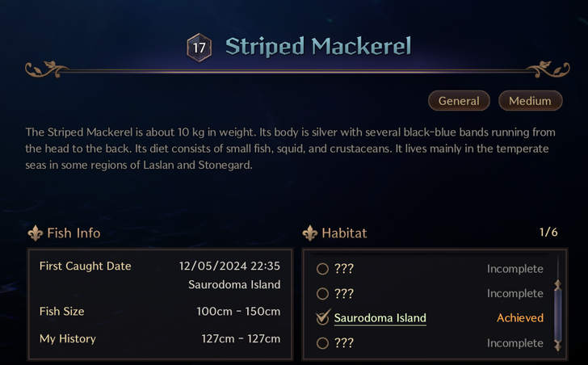Click the Habitat list scrollbar thumb
The image size is (588, 365).
556,315
